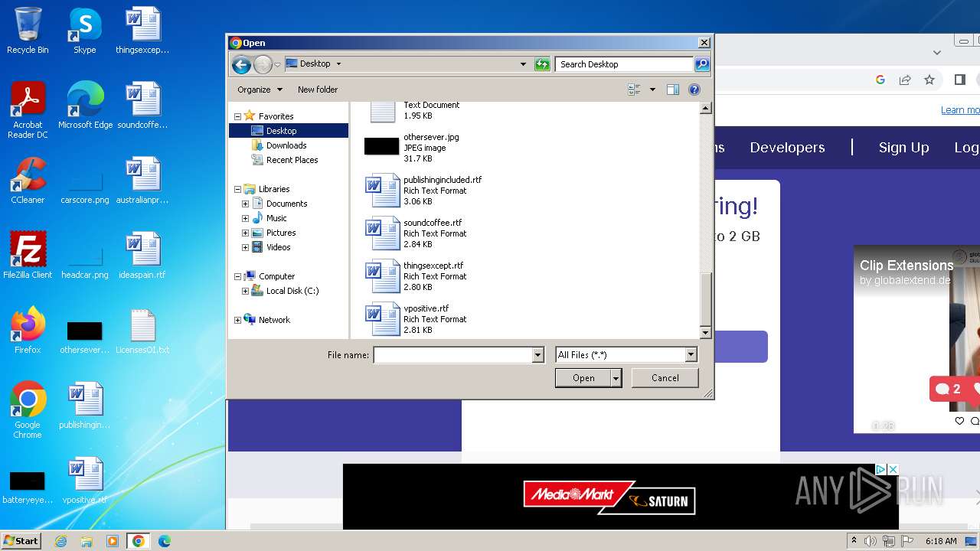Expand the Pictures library node
This screenshot has width=980, height=551.
pos(245,233)
